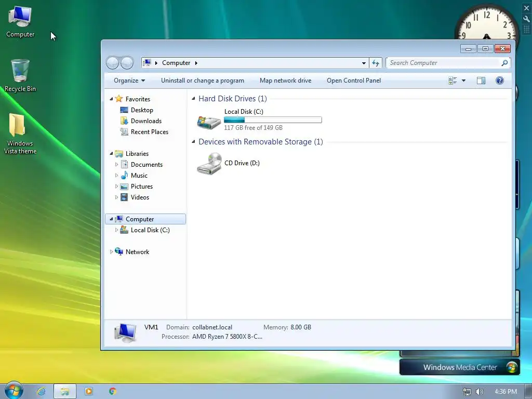
Task: Click the network tray icon
Action: pos(467,392)
